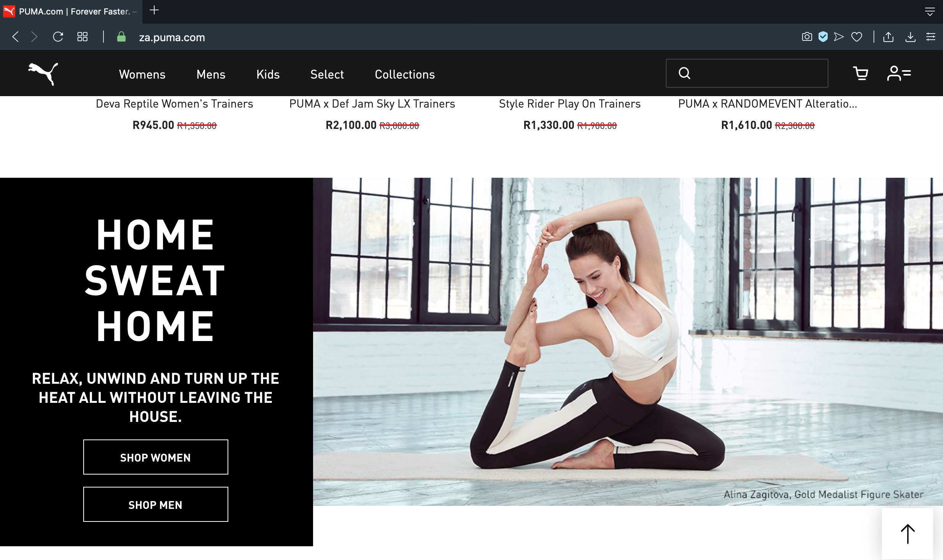Reload the page with refresh icon
This screenshot has height=560, width=943.
[x=58, y=37]
